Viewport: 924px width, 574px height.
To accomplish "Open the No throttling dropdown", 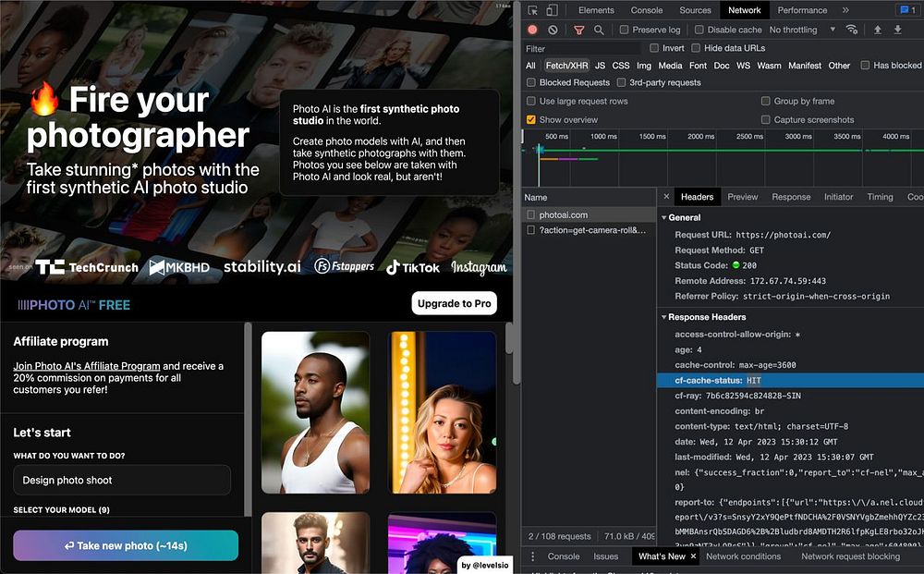I will point(802,30).
